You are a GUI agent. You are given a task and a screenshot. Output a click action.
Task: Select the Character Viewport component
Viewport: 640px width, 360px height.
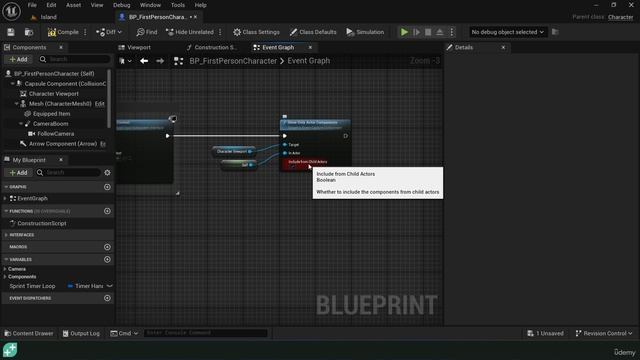click(x=53, y=93)
